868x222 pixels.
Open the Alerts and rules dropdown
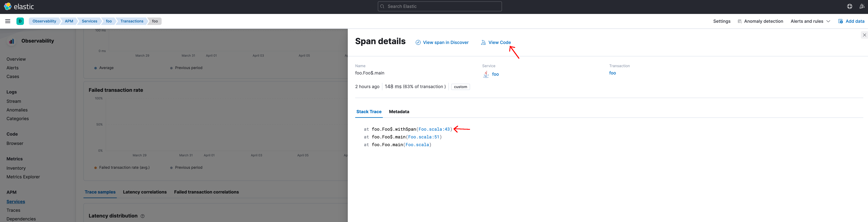point(809,21)
